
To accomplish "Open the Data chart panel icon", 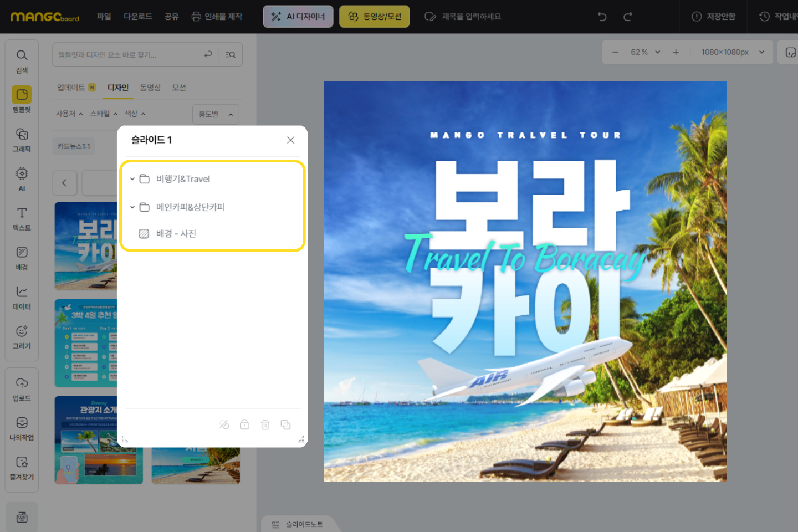I will [x=22, y=297].
